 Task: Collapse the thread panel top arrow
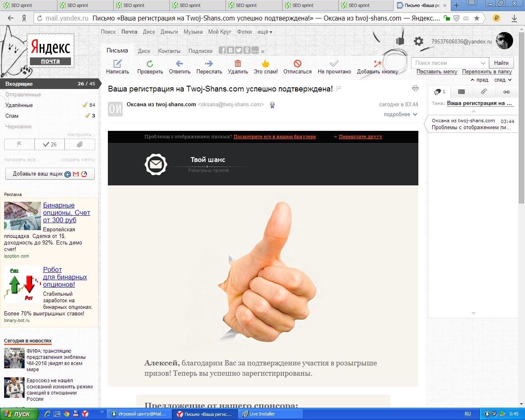point(473,111)
